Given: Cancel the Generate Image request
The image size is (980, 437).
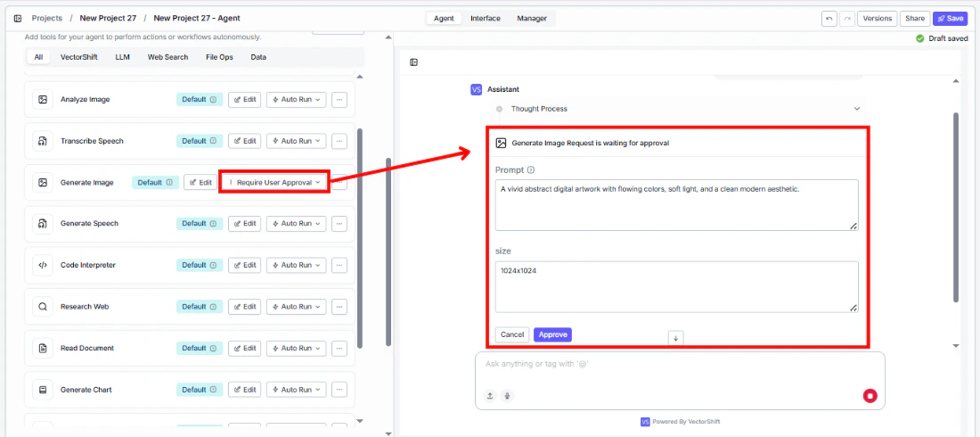Looking at the screenshot, I should 512,335.
